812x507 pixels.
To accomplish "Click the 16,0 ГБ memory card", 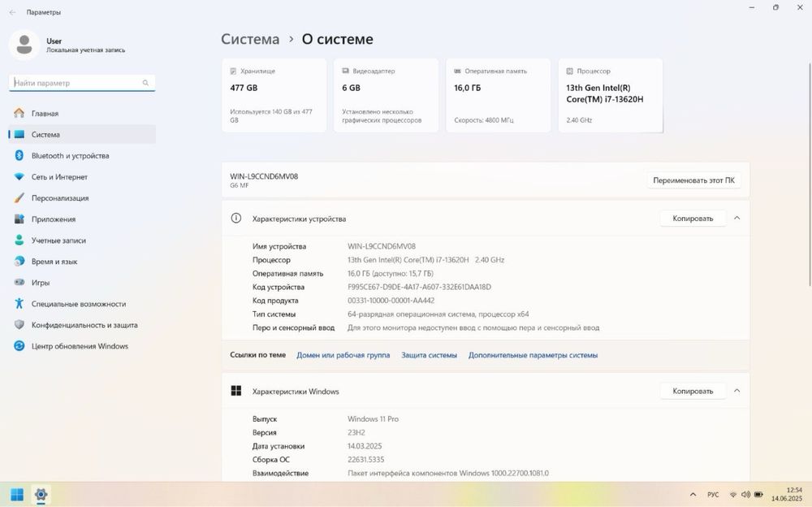I will [x=499, y=95].
